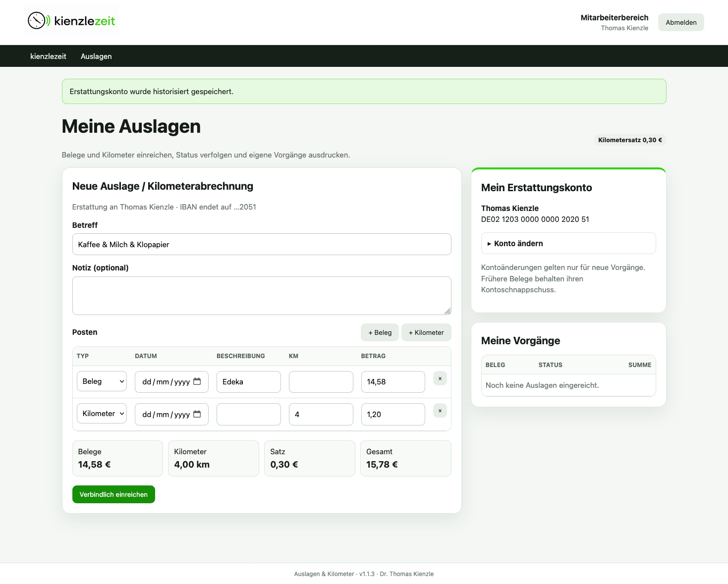Add a new Beleg row
The image size is (728, 584).
(380, 332)
